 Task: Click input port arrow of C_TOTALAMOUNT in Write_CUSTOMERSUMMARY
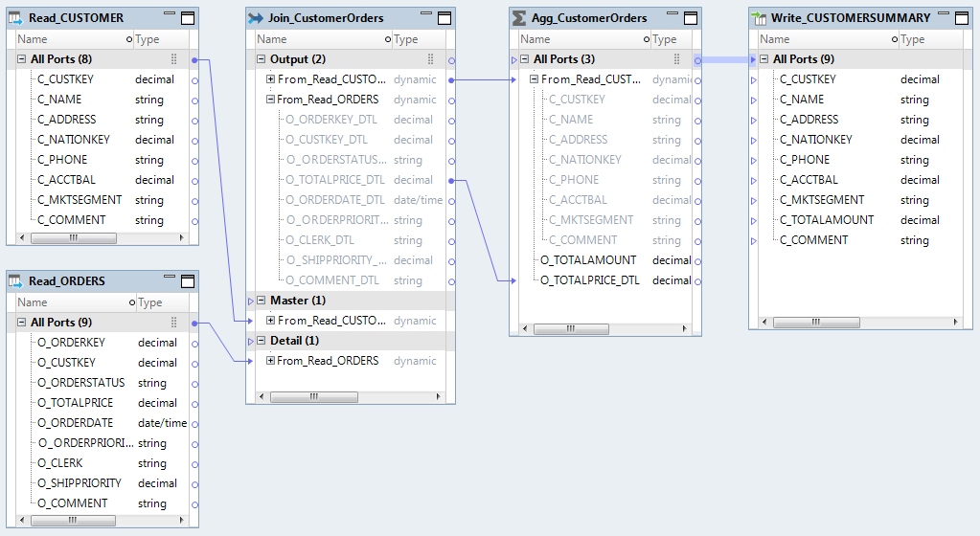(x=754, y=220)
